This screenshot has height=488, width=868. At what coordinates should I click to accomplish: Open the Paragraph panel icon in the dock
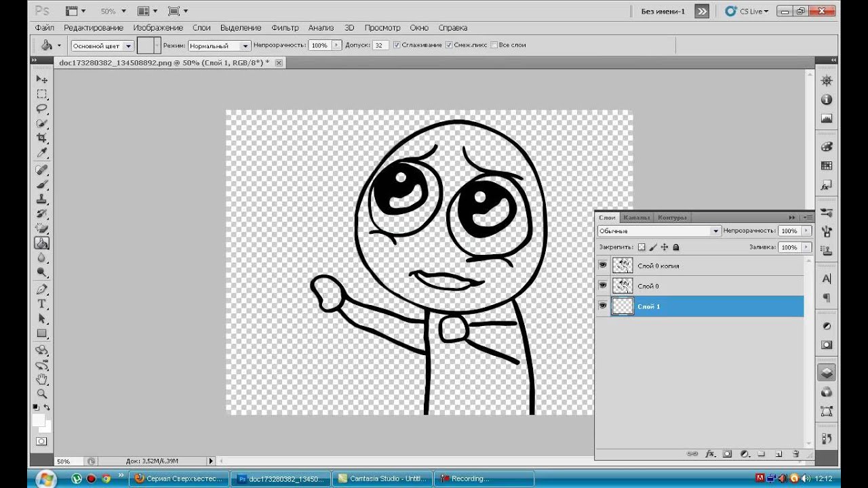coord(826,298)
